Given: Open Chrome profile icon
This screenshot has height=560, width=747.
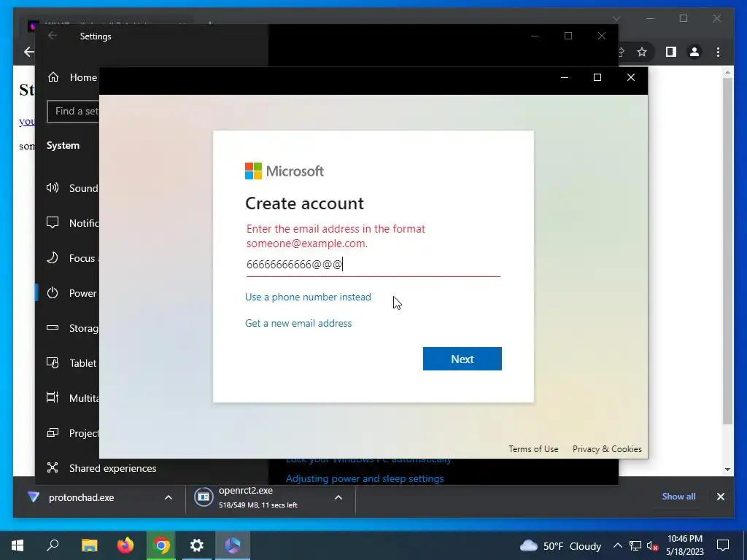Looking at the screenshot, I should point(694,52).
